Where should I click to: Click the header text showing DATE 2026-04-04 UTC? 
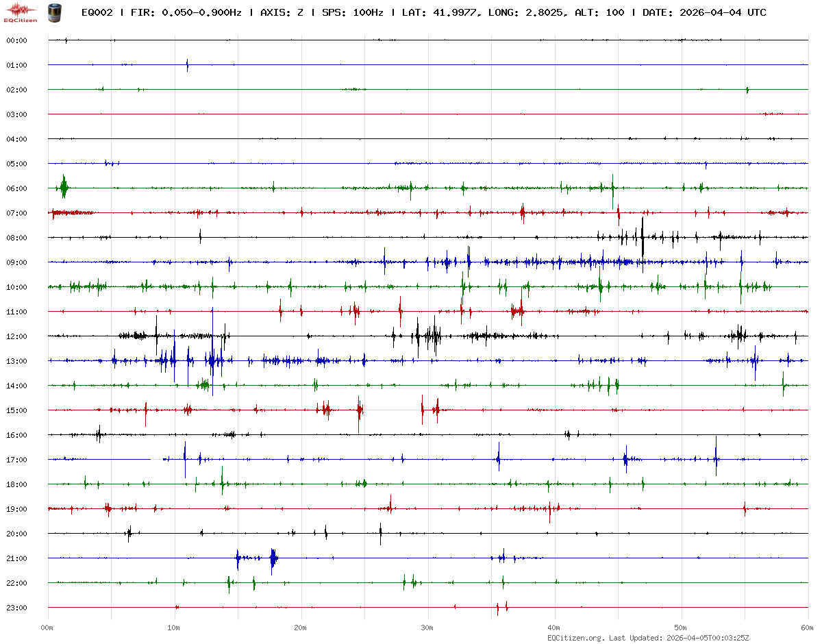(x=704, y=12)
